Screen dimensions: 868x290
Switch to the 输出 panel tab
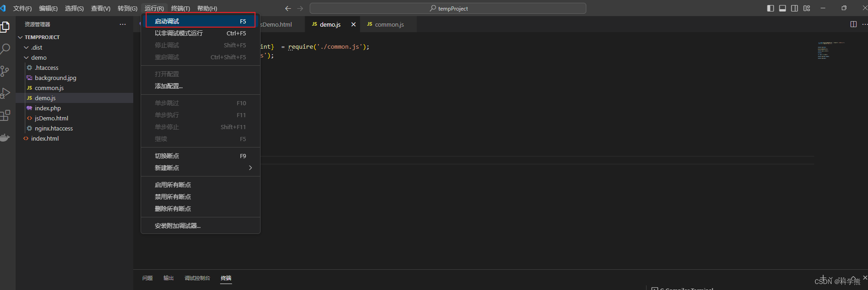(x=169, y=278)
